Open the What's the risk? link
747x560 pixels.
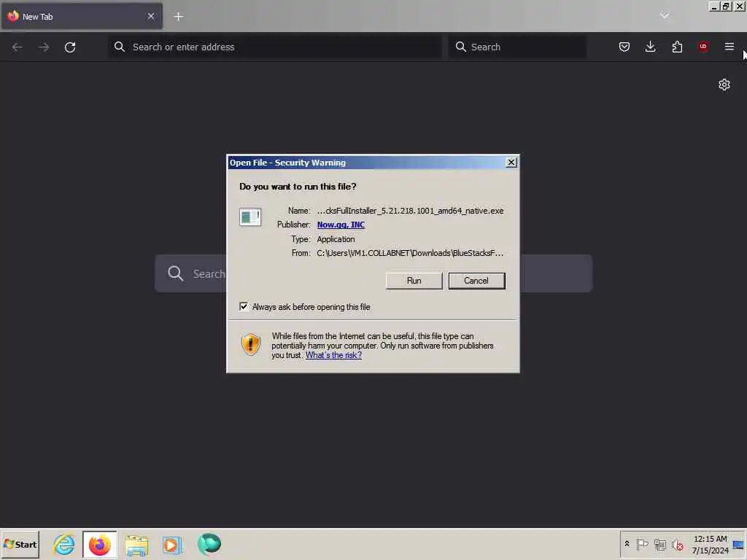pyautogui.click(x=333, y=355)
